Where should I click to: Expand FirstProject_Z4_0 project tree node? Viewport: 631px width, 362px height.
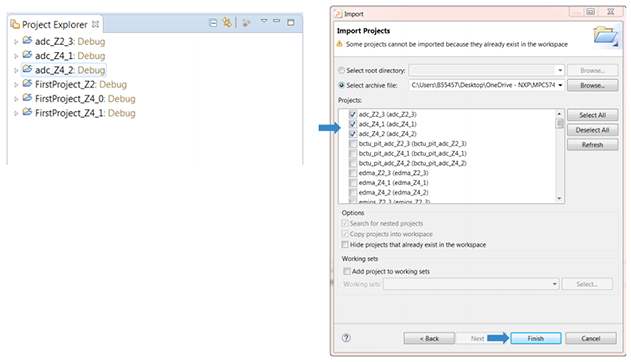click(16, 99)
